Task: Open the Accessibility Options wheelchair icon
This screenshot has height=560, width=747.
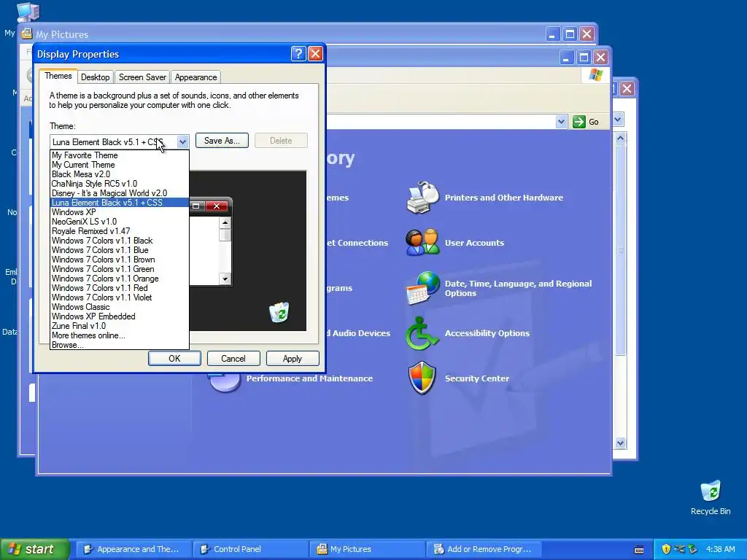Action: pyautogui.click(x=422, y=333)
